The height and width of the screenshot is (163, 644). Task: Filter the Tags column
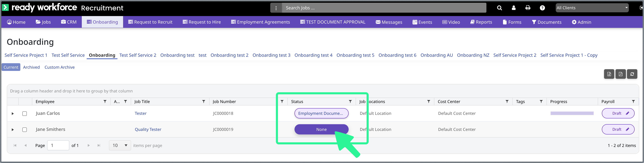click(541, 101)
